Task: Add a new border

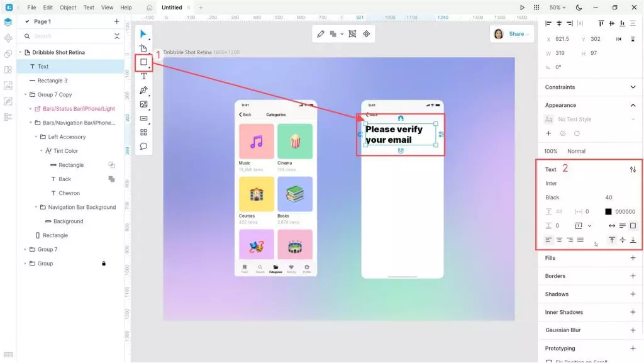Action: 633,276
